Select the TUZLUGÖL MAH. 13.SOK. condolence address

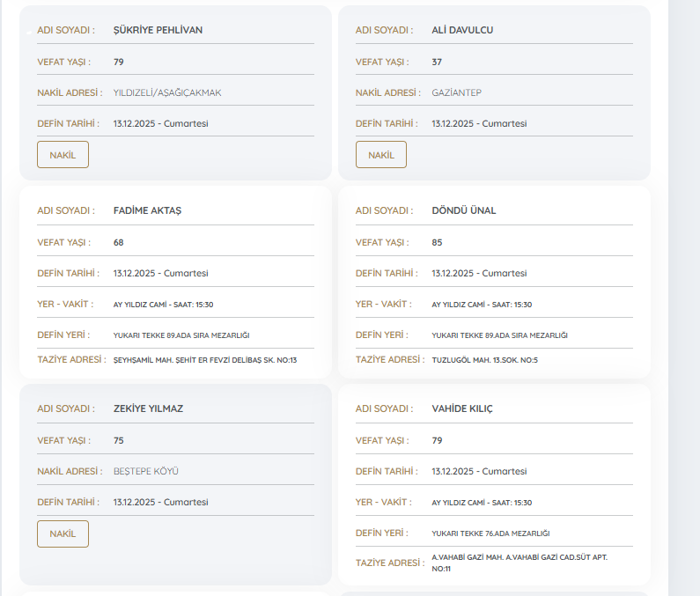click(x=484, y=360)
